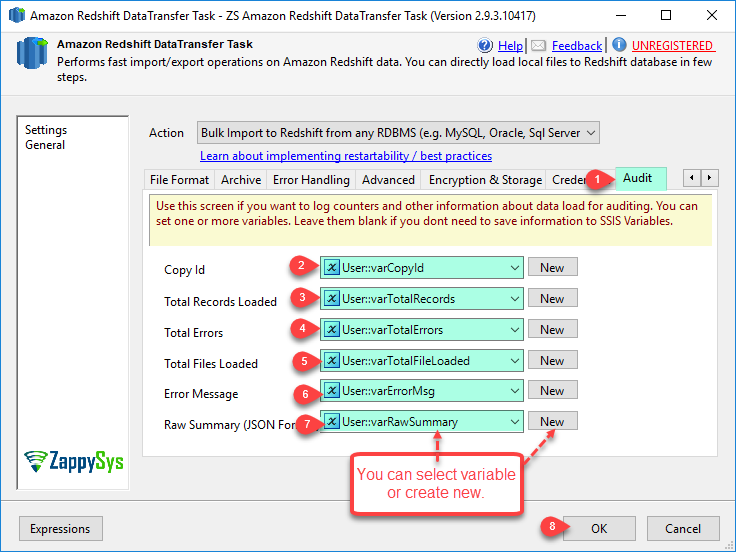This screenshot has width=736, height=552.
Task: Open the Expressions button
Action: tap(61, 529)
